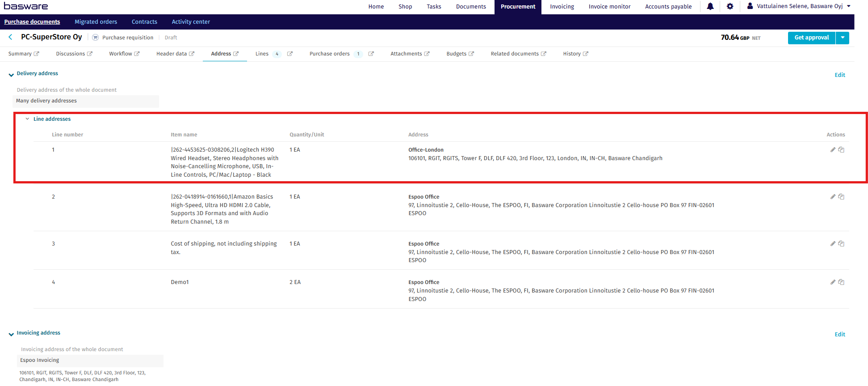The height and width of the screenshot is (386, 868).
Task: Click pencil edit icon for line 1
Action: 833,150
